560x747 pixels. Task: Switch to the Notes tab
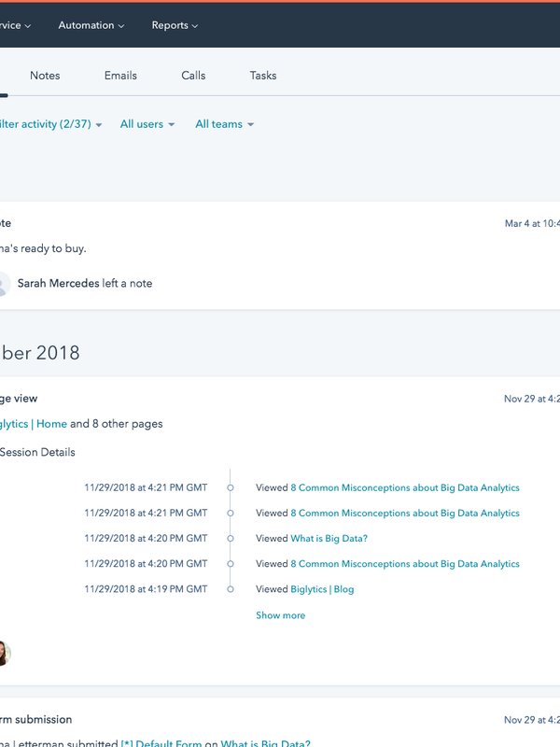pyautogui.click(x=45, y=76)
